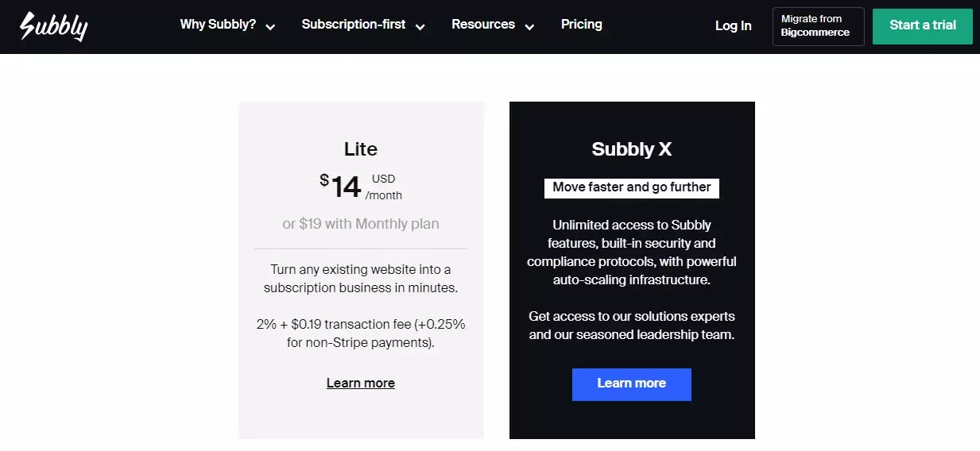Go to the Pricing page
This screenshot has width=980, height=451.
(x=581, y=25)
